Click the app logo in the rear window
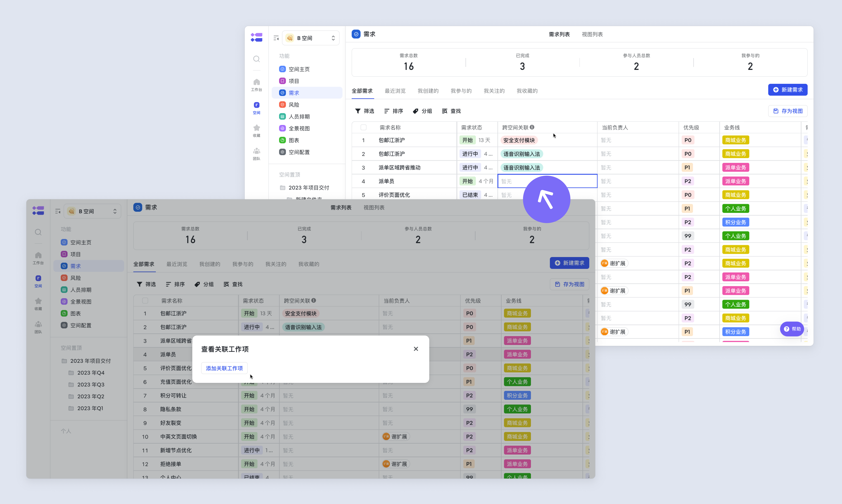The image size is (842, 504). 257,37
